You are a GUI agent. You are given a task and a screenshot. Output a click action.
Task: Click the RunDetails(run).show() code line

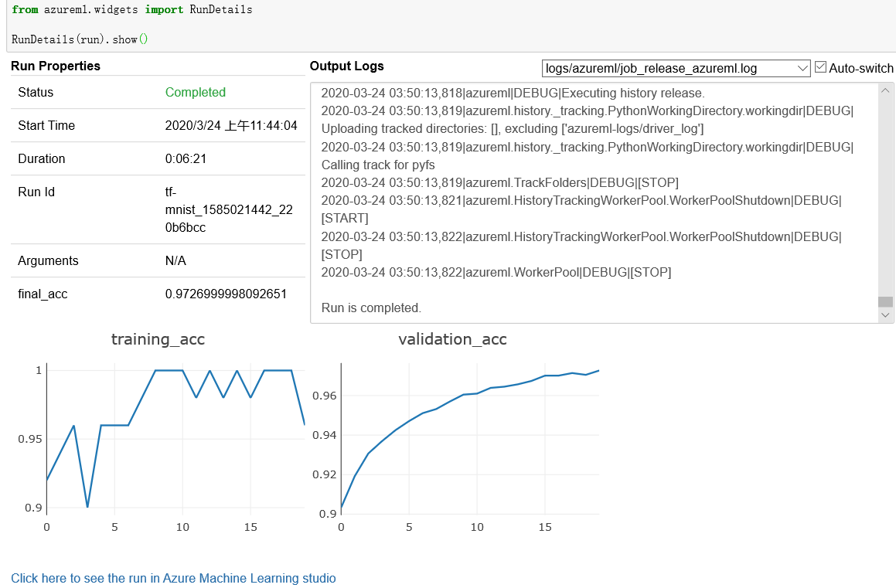(x=80, y=39)
